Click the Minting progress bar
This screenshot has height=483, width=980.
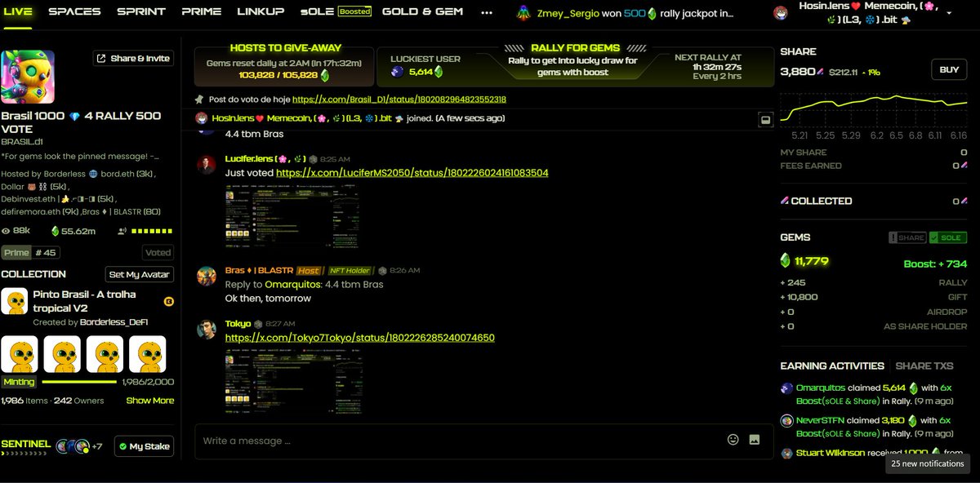tap(80, 382)
